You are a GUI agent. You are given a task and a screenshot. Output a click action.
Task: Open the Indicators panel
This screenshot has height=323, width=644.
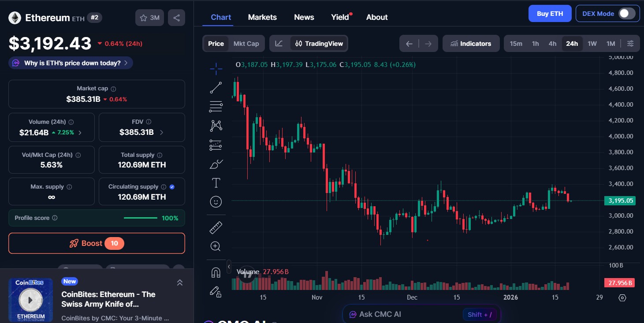tap(471, 43)
